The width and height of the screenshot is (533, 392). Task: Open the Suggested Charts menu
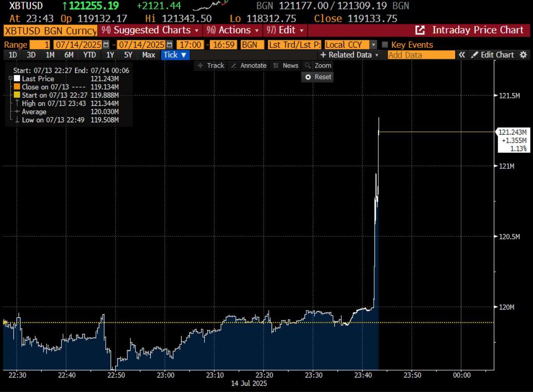click(x=151, y=30)
